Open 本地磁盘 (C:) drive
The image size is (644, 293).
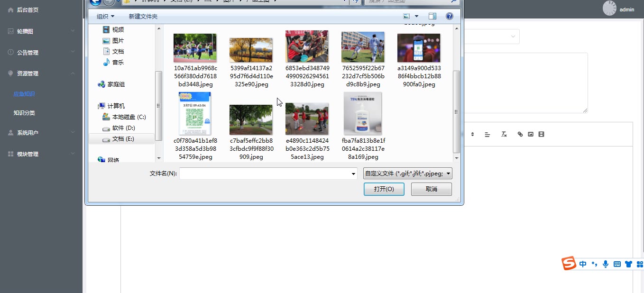click(x=124, y=117)
